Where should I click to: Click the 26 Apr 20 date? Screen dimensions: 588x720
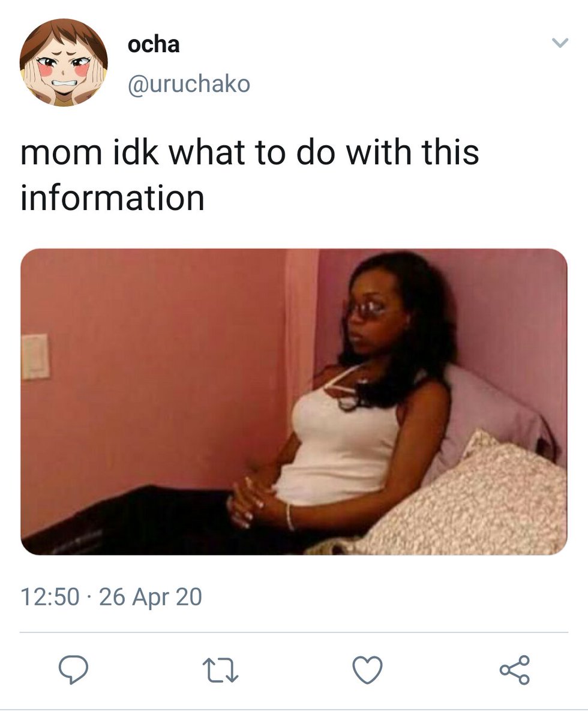pos(151,597)
